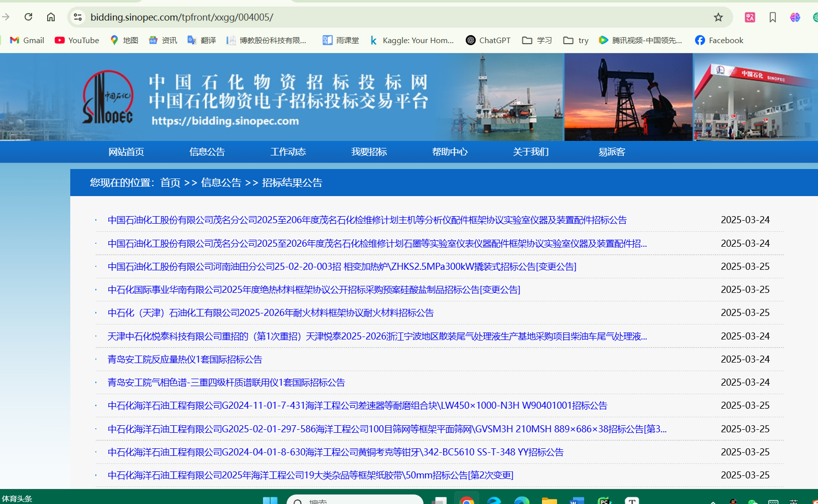
Task: Click the banner URL https://bidding.sinopec.com text
Action: (225, 121)
